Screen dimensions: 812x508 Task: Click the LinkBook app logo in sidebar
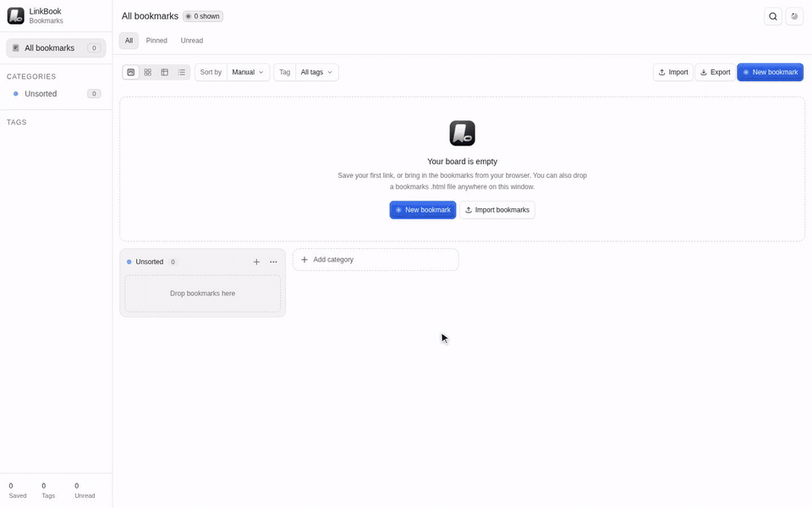[x=15, y=15]
